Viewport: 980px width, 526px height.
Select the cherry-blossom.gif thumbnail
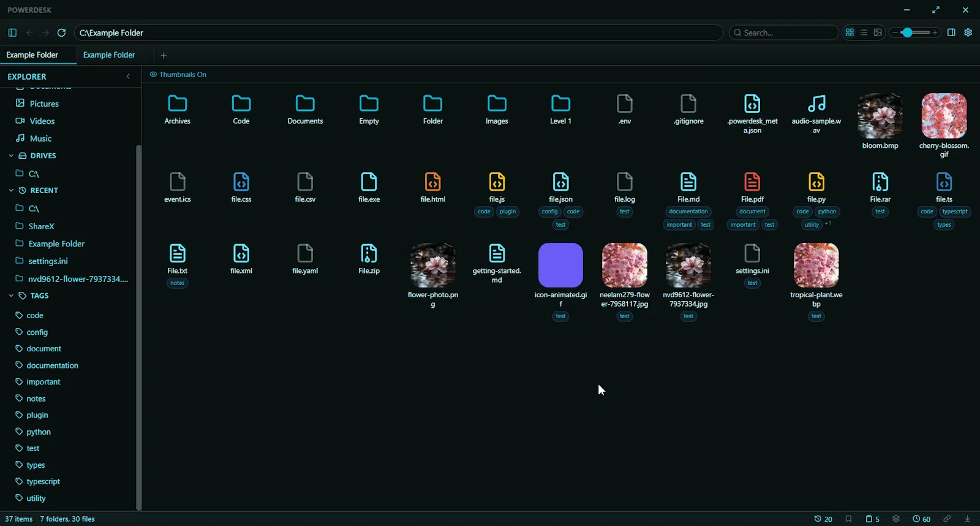[x=944, y=116]
